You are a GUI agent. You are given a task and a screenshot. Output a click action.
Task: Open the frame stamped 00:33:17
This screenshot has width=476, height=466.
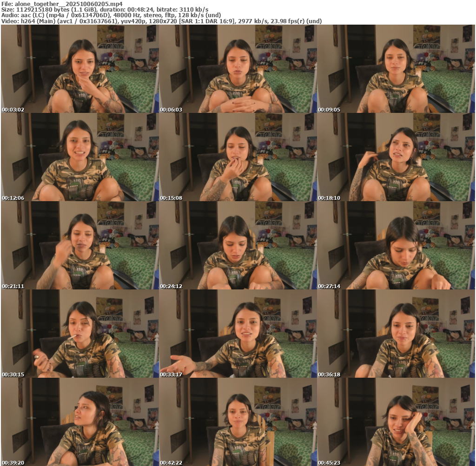238,334
